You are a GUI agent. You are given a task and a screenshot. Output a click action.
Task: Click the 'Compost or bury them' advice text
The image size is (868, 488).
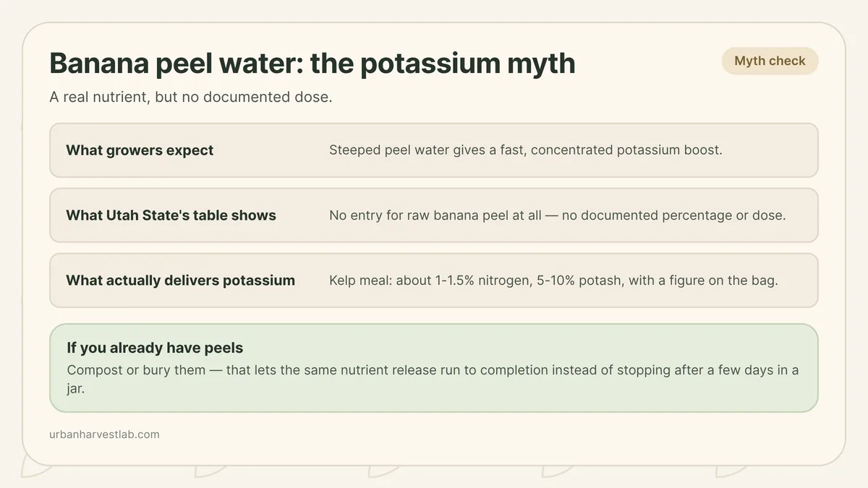pyautogui.click(x=433, y=379)
